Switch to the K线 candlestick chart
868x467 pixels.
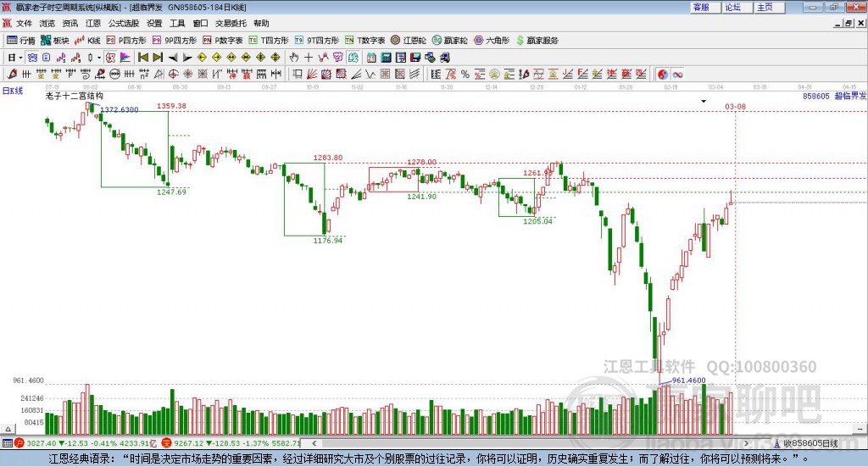click(x=87, y=41)
